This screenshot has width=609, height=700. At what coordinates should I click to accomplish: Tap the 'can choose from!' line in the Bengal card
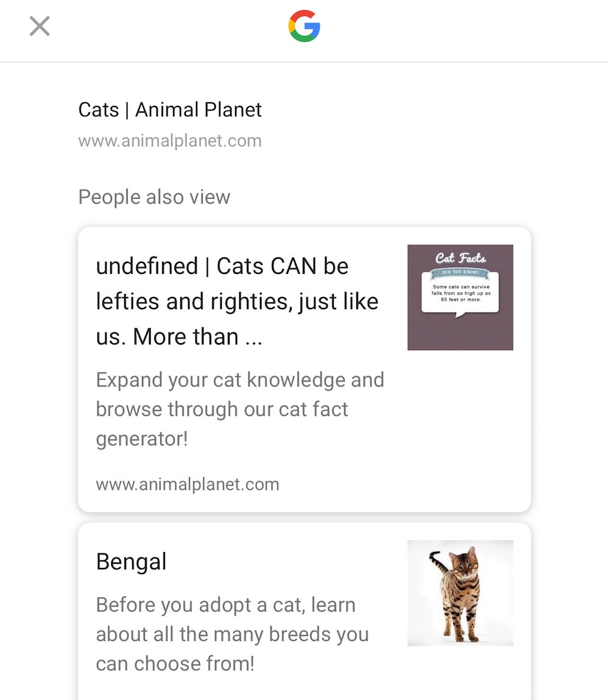pyautogui.click(x=175, y=664)
